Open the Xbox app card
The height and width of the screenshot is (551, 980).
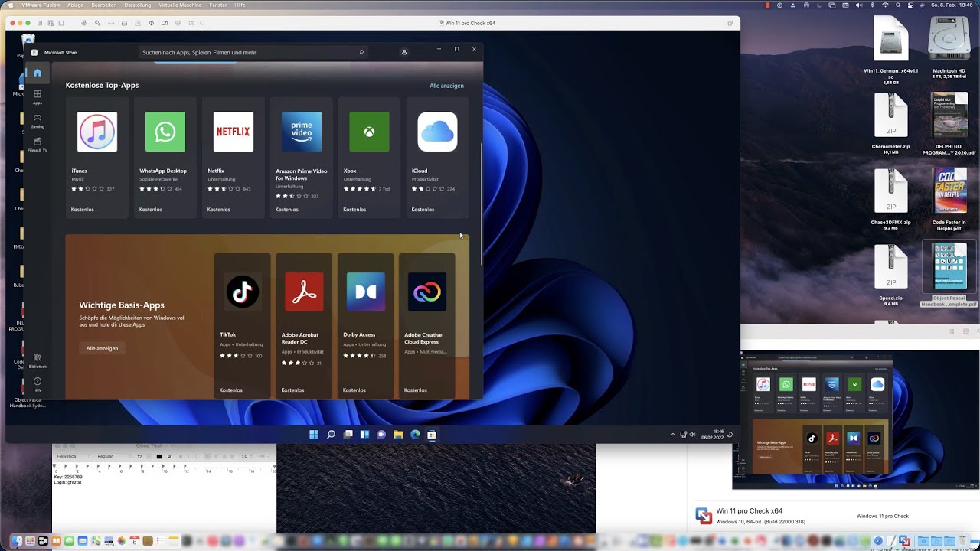pos(369,158)
